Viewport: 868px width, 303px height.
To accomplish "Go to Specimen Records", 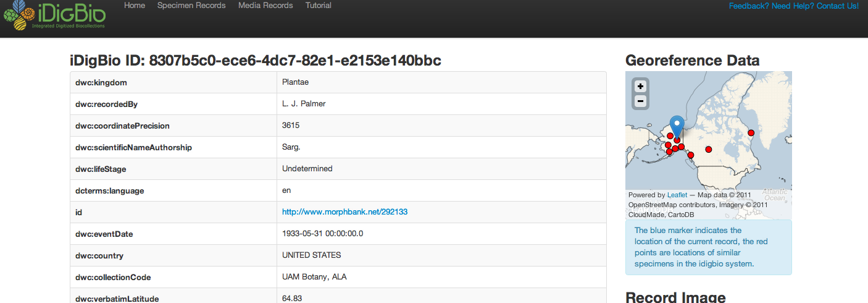I will click(x=191, y=6).
